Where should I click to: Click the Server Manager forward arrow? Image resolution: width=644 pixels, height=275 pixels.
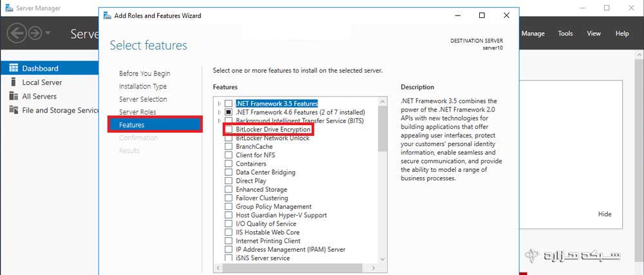[35, 33]
